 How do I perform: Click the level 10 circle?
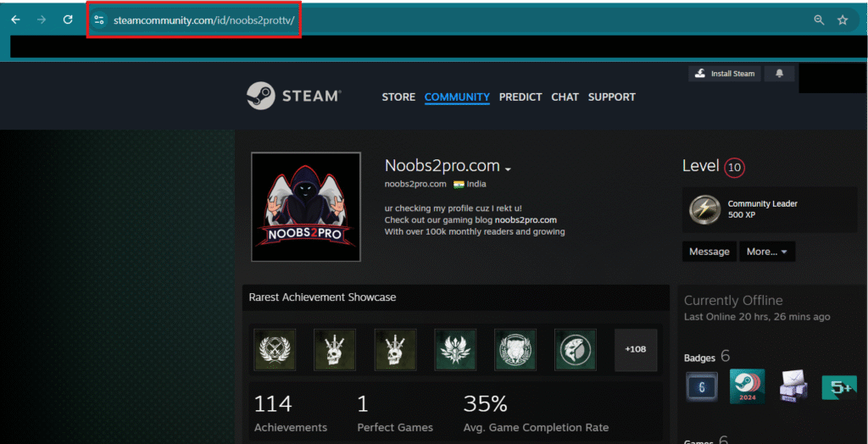point(735,168)
